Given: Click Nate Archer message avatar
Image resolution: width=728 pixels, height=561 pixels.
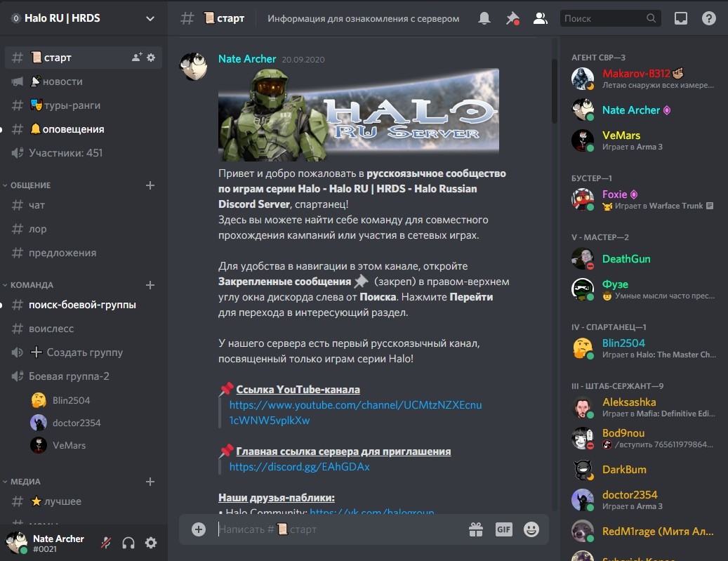Looking at the screenshot, I should (193, 67).
